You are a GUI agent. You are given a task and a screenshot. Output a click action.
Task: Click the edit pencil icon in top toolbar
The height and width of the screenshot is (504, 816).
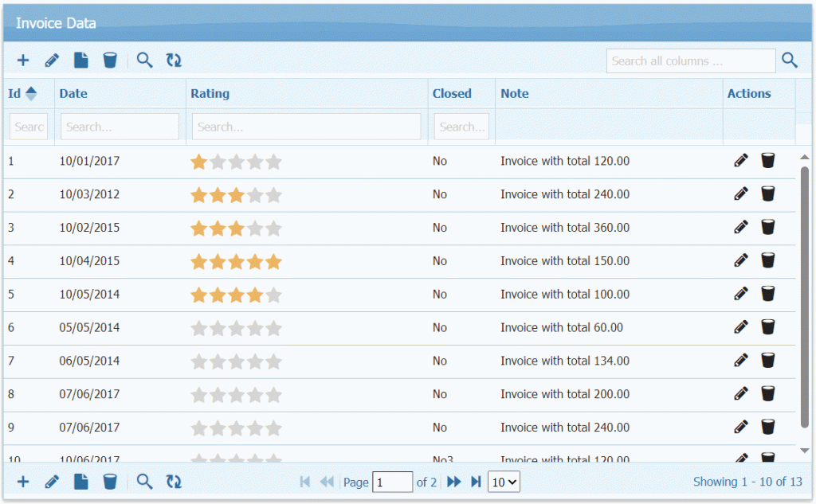coord(52,61)
